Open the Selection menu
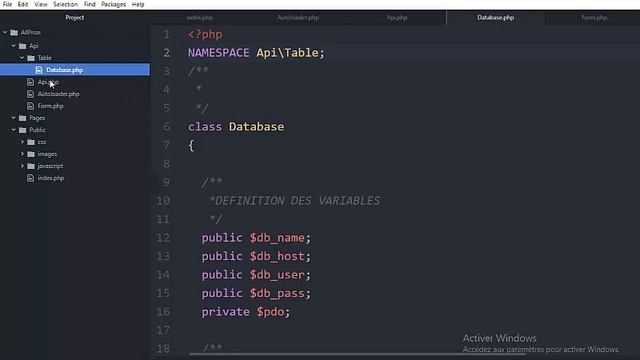640x360 pixels. click(x=65, y=4)
